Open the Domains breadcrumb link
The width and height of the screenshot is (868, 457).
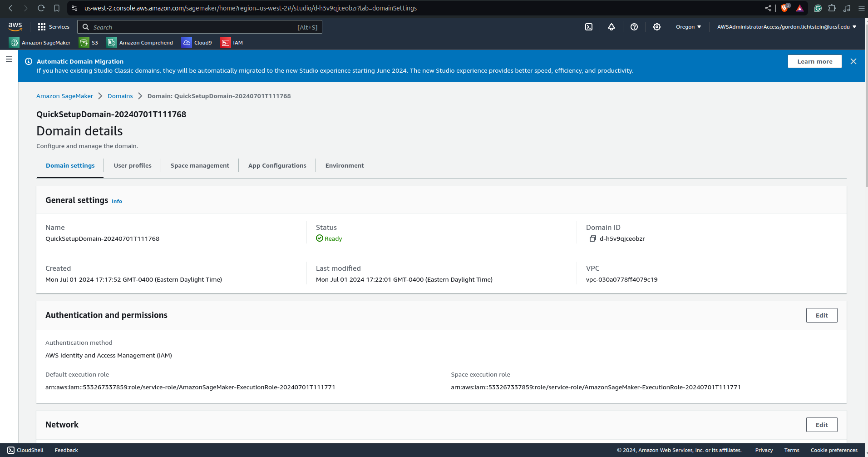click(x=120, y=96)
